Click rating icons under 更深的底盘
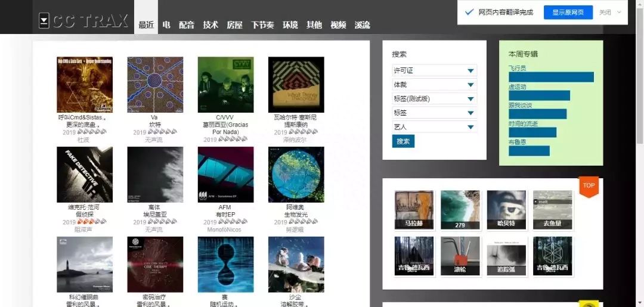Screen dimensions: 644x307 tap(92, 132)
